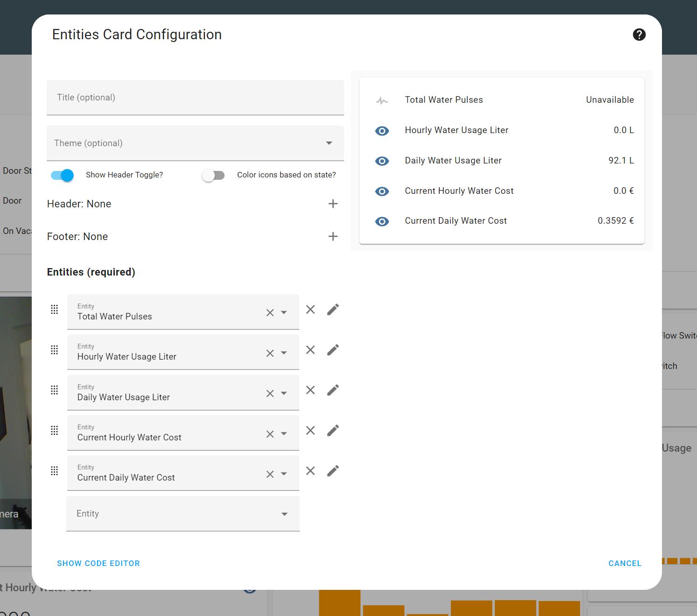Expand the Current Hourly Water Cost dropdown arrow
Viewport: 697px width, 616px height.
[x=284, y=434]
